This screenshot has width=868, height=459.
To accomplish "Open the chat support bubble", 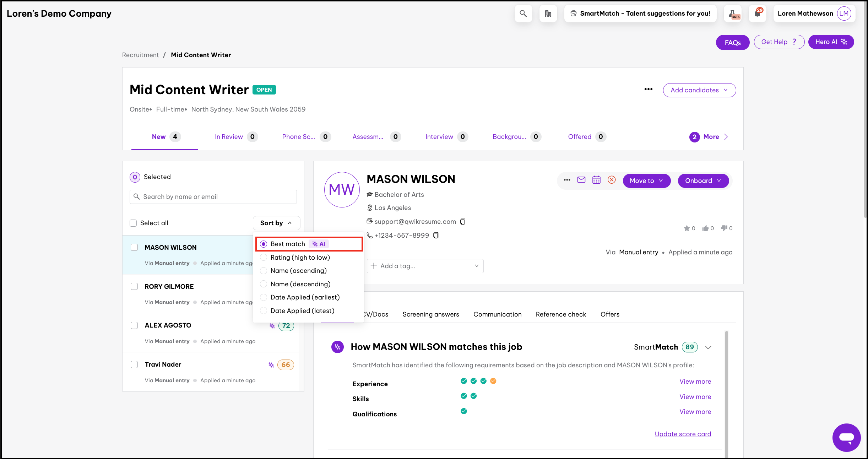I will pos(846,437).
